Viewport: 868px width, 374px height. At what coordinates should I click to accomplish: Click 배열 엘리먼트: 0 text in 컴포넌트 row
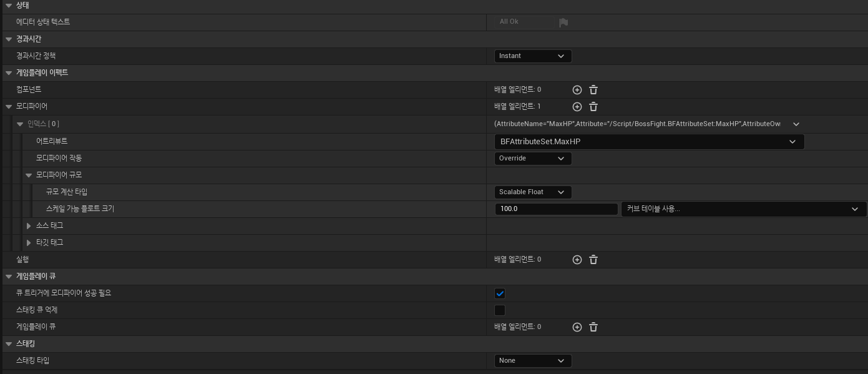(517, 89)
